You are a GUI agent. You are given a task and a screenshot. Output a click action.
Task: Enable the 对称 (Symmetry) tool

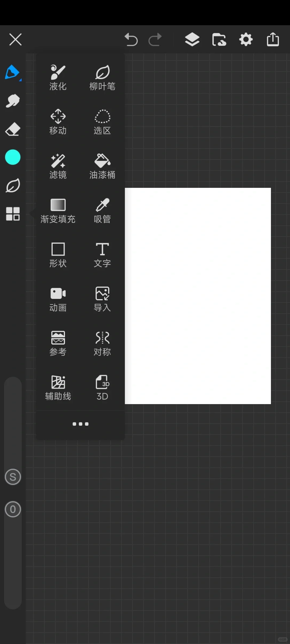pyautogui.click(x=102, y=343)
